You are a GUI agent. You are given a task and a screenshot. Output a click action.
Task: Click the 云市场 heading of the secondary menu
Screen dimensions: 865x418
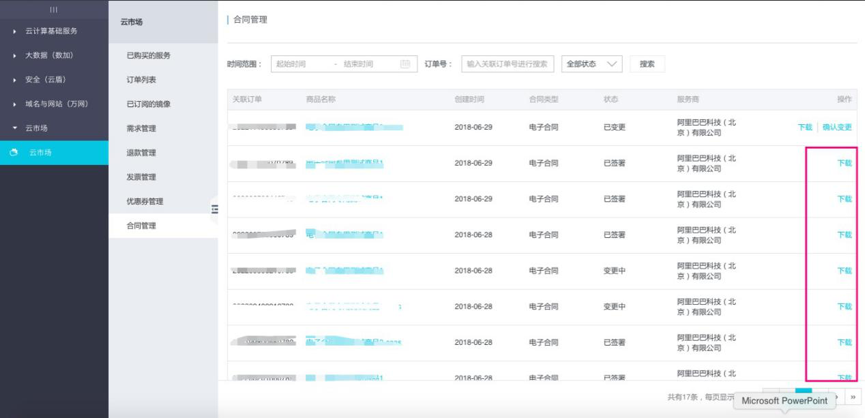pos(132,22)
